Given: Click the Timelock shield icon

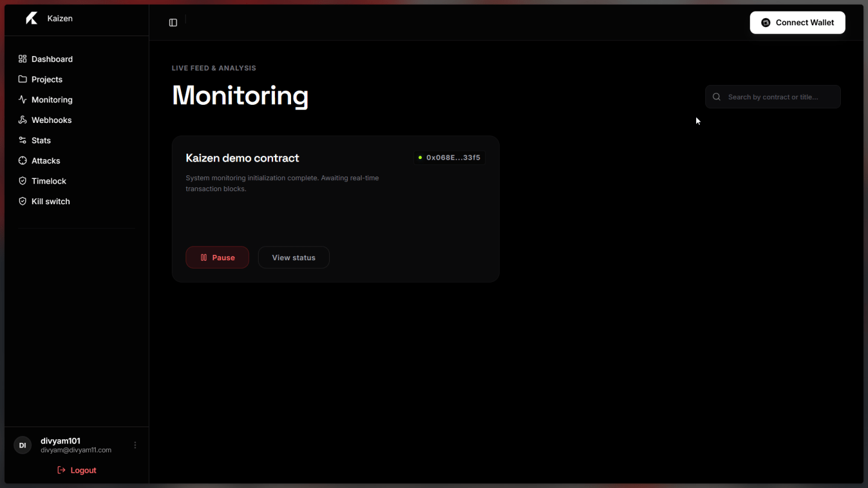Looking at the screenshot, I should click(22, 181).
